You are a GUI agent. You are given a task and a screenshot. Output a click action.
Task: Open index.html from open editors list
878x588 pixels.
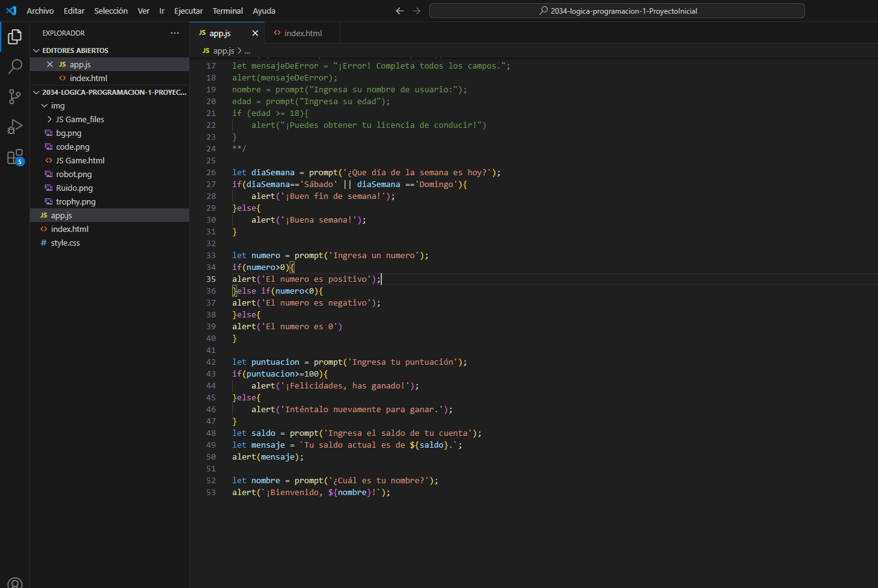(89, 78)
